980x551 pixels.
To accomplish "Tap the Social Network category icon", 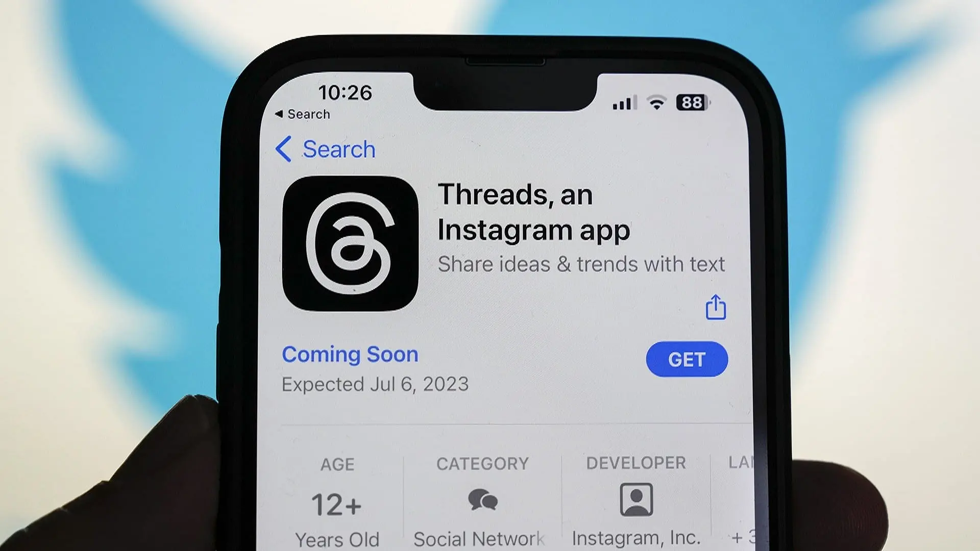I will [x=483, y=499].
